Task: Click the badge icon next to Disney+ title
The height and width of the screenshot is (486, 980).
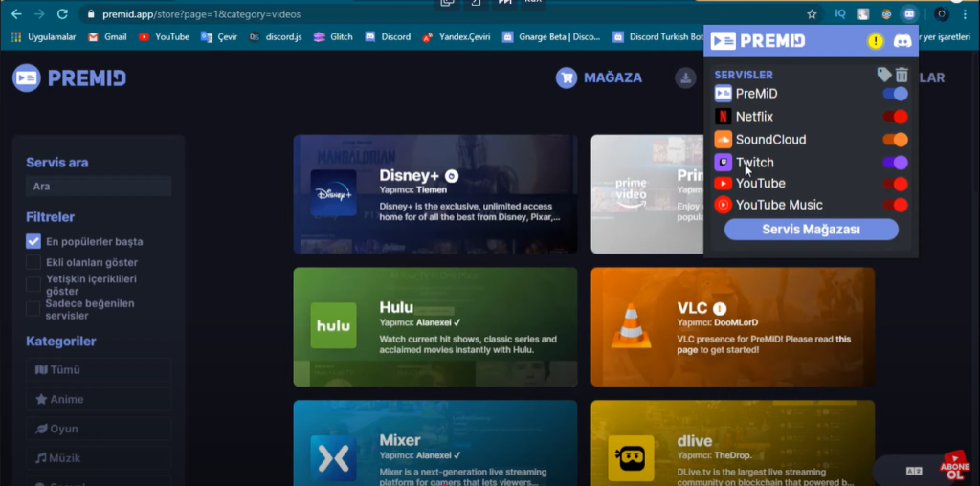Action: pos(452,175)
